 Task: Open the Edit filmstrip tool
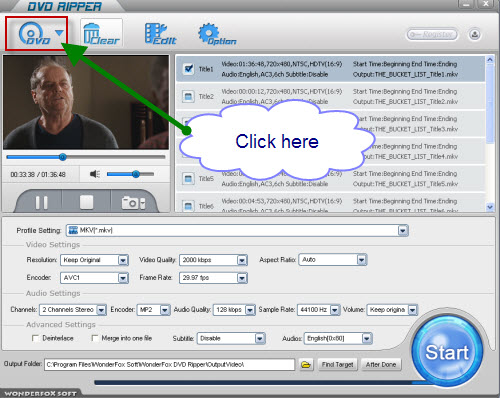click(160, 34)
